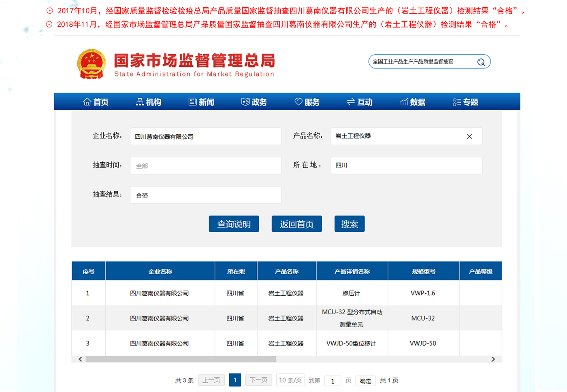Click the 企业名称 input field
This screenshot has width=567, height=392.
click(206, 137)
